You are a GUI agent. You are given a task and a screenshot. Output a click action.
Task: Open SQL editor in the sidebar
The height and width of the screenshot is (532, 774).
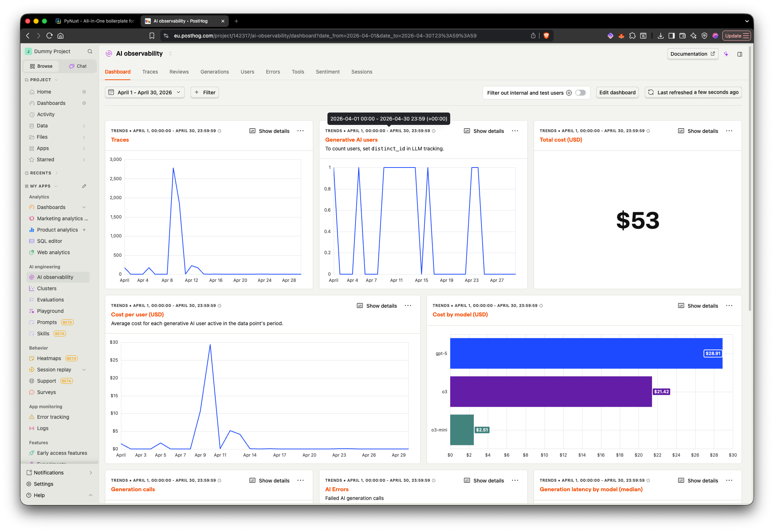point(50,241)
